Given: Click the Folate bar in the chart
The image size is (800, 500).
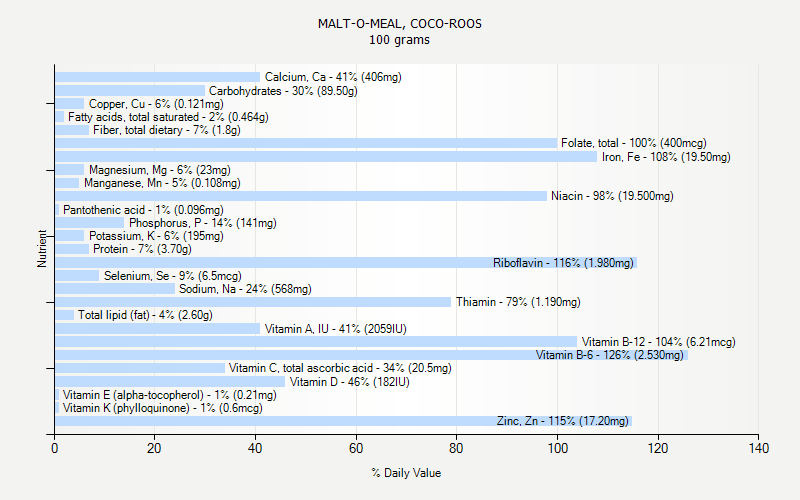Looking at the screenshot, I should click(306, 143).
